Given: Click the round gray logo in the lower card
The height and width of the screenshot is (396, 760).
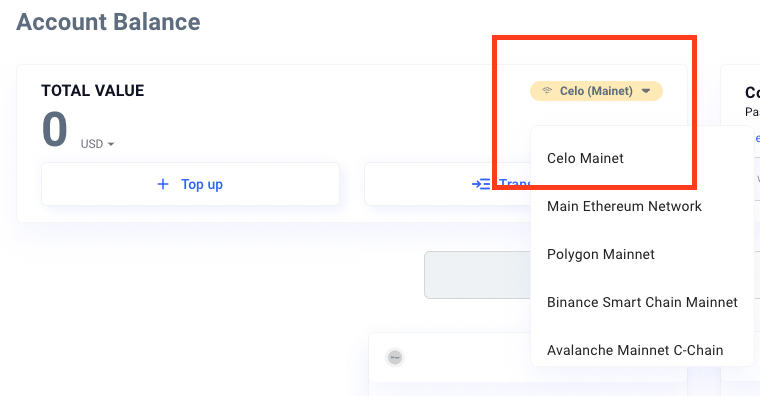Looking at the screenshot, I should point(395,357).
